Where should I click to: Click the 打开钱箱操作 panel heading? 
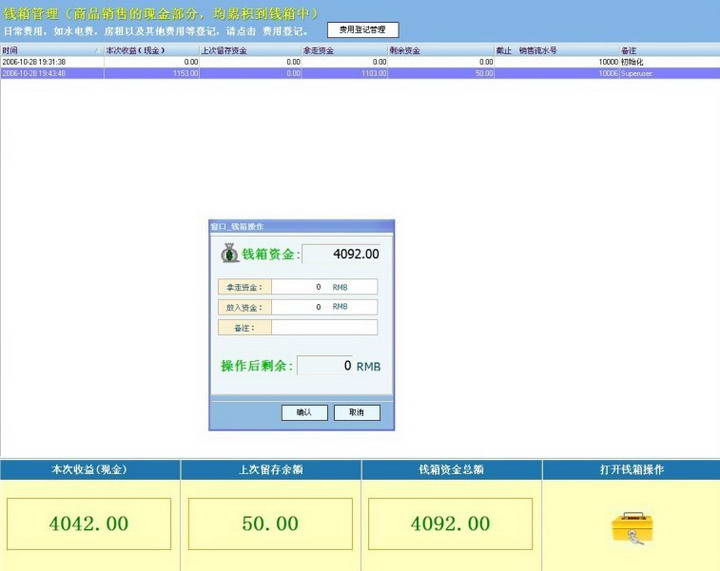[632, 470]
